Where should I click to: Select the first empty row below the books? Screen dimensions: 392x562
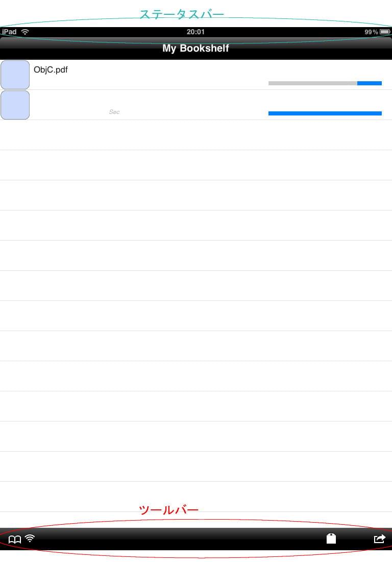pos(196,135)
